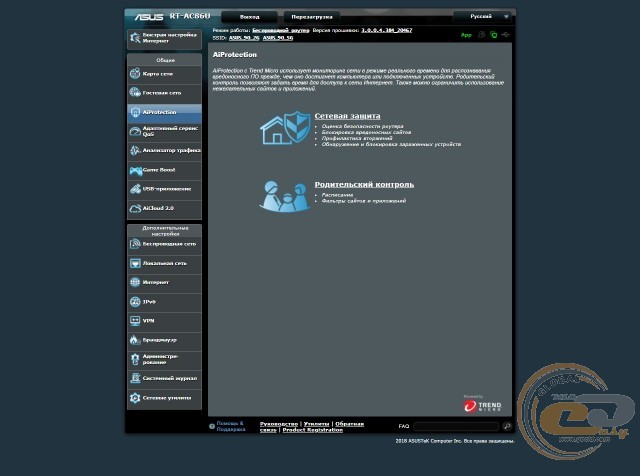This screenshot has width=640, height=476.
Task: Click the green network connection status icon
Action: pyautogui.click(x=493, y=35)
